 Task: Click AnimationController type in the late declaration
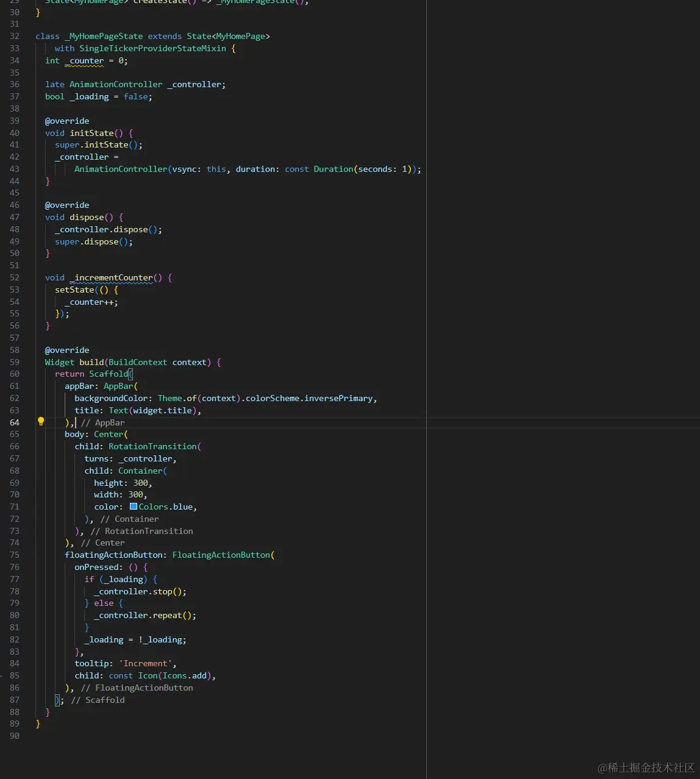point(116,84)
